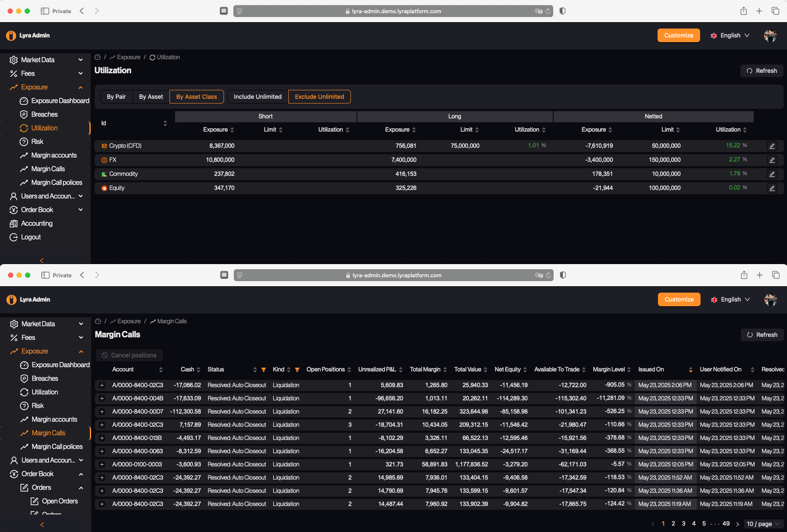The width and height of the screenshot is (787, 532).
Task: Switch to the By Asset grouping
Action: pyautogui.click(x=151, y=97)
